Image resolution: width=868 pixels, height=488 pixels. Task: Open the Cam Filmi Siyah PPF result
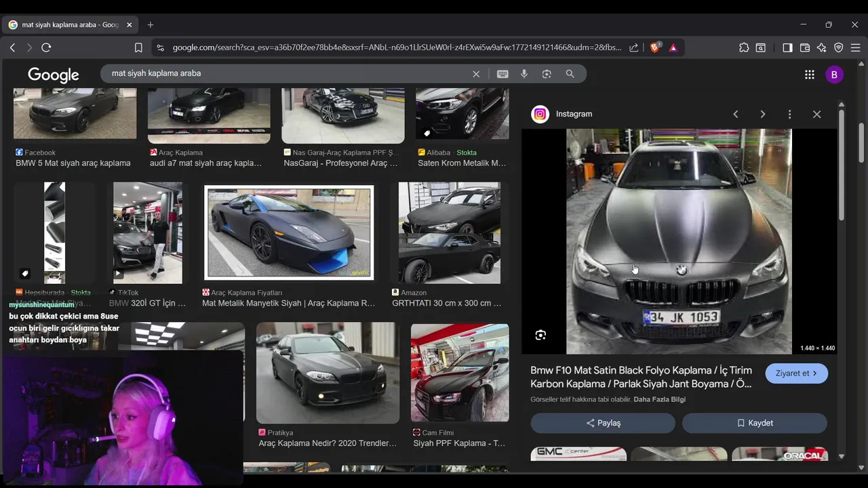point(460,373)
